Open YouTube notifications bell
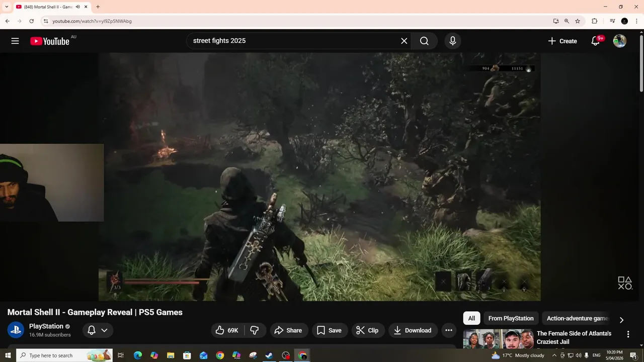 pos(596,41)
